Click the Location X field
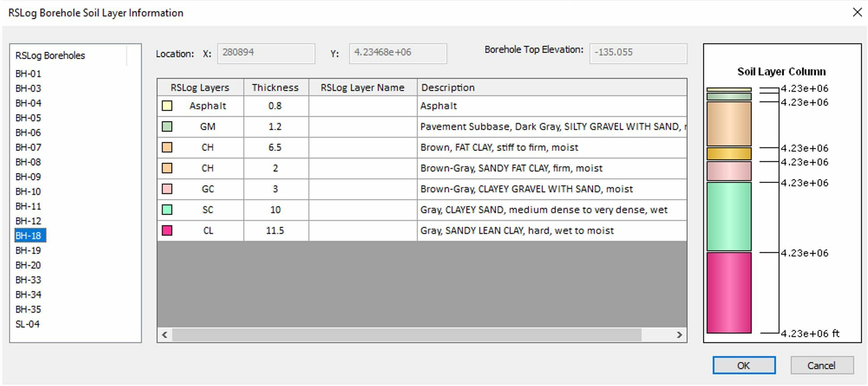Screen dimensions: 868x386 266,53
